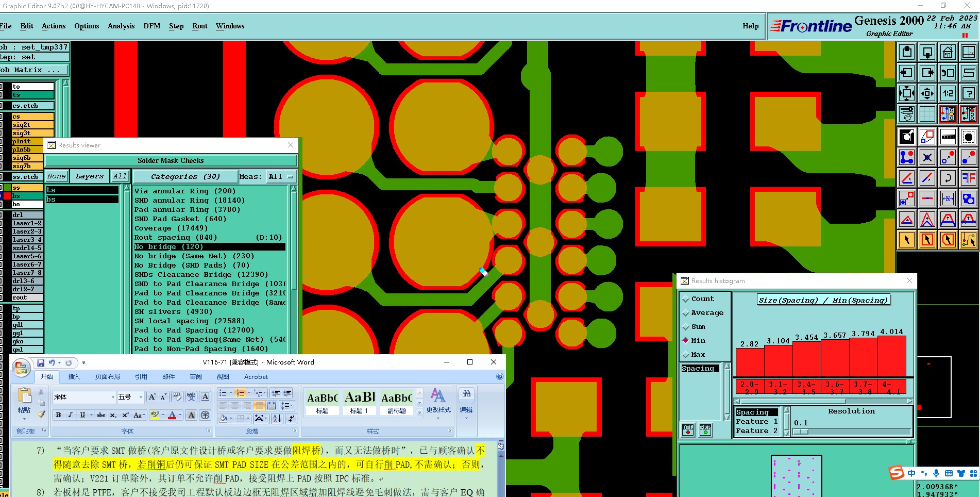Open the font name dropdown in Word
Image resolution: width=980 pixels, height=497 pixels.
pyautogui.click(x=113, y=397)
